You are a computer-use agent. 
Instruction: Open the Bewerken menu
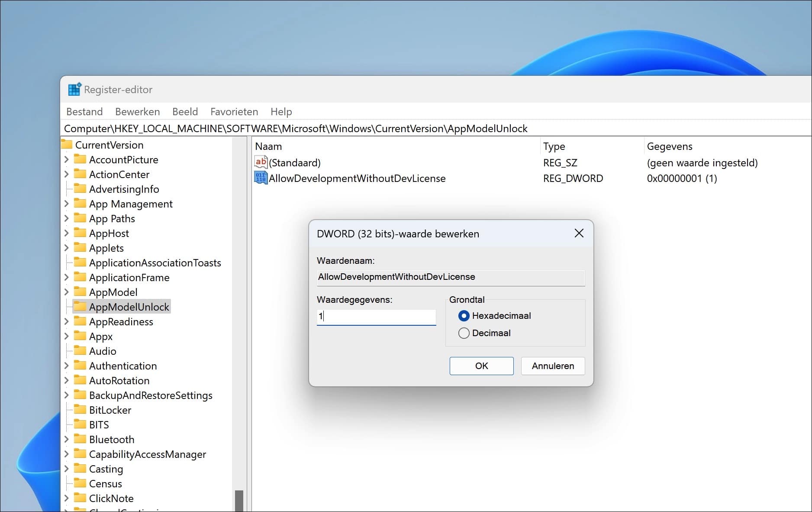[137, 112]
